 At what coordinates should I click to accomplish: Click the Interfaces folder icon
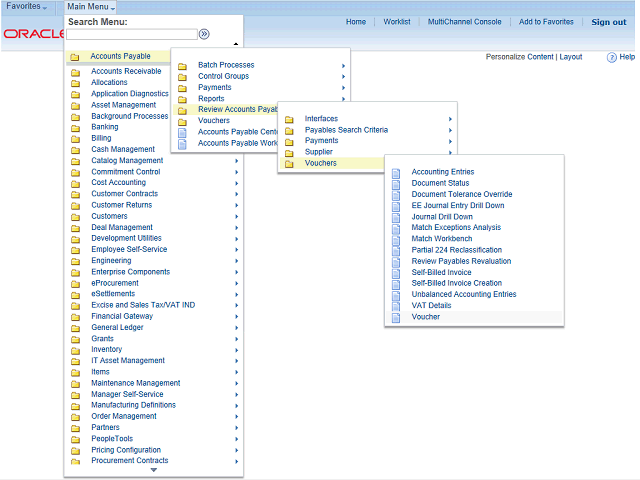coord(289,119)
